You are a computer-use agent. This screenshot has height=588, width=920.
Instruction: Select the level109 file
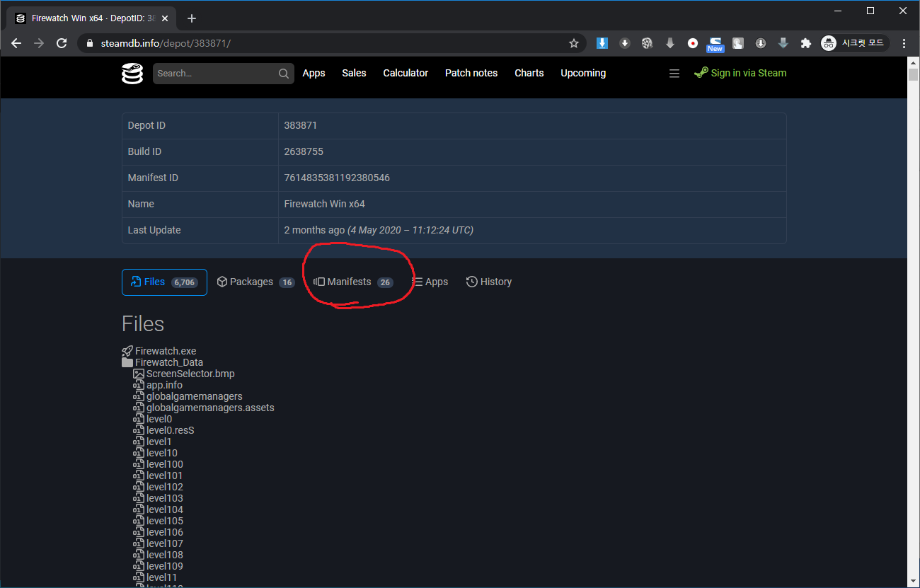point(165,566)
